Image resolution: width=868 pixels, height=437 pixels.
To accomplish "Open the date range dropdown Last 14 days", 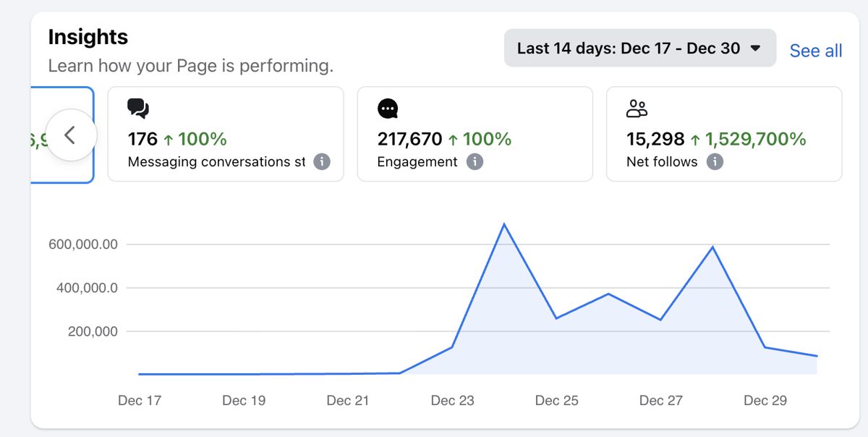I will [639, 48].
